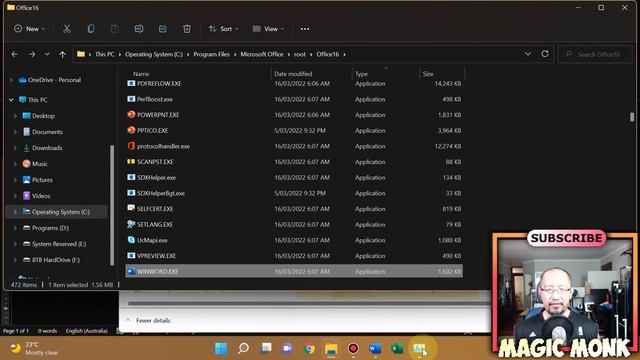Open File Explorer taskbar icon

tap(331, 349)
